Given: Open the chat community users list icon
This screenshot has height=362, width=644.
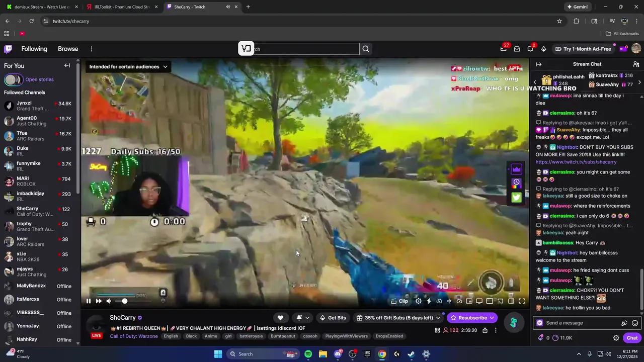Looking at the screenshot, I should [636, 64].
